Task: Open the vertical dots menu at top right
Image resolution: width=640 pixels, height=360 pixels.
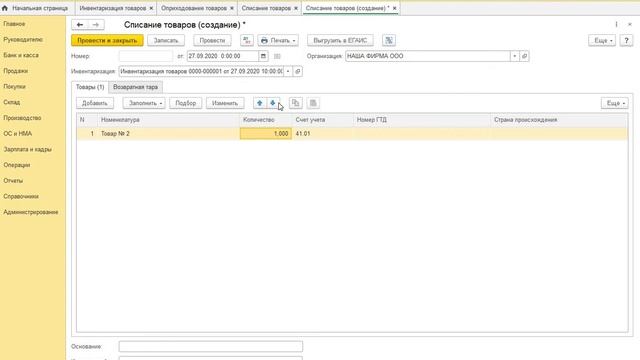Action: click(616, 24)
